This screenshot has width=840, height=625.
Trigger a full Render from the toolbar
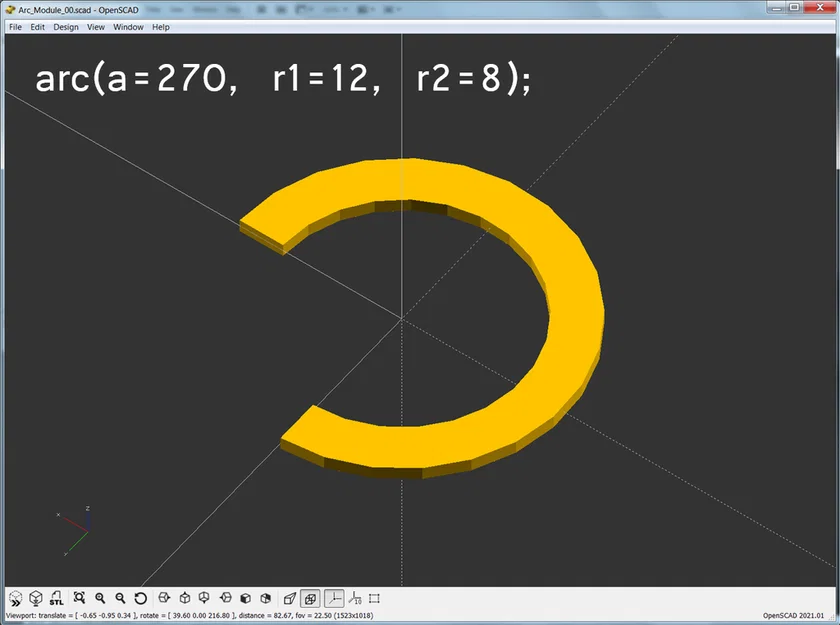[36, 597]
